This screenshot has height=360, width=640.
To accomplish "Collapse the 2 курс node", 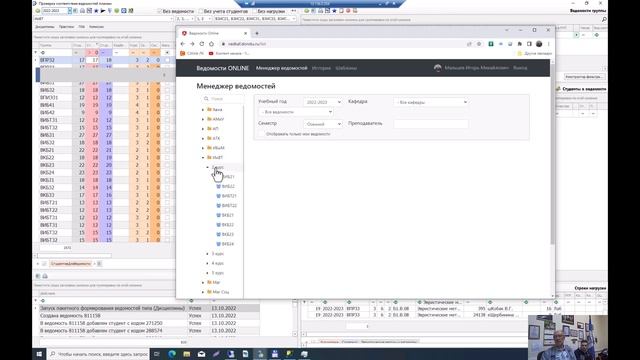I will click(207, 167).
